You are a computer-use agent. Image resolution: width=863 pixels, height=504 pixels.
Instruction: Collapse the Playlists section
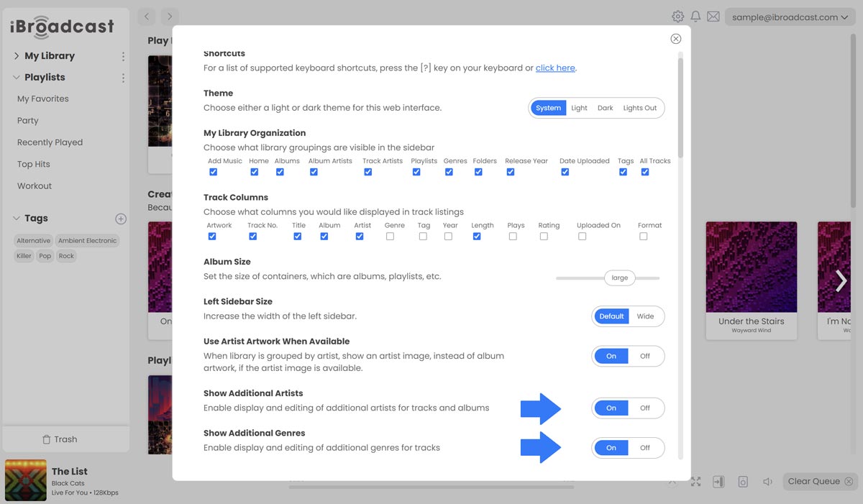tap(17, 78)
